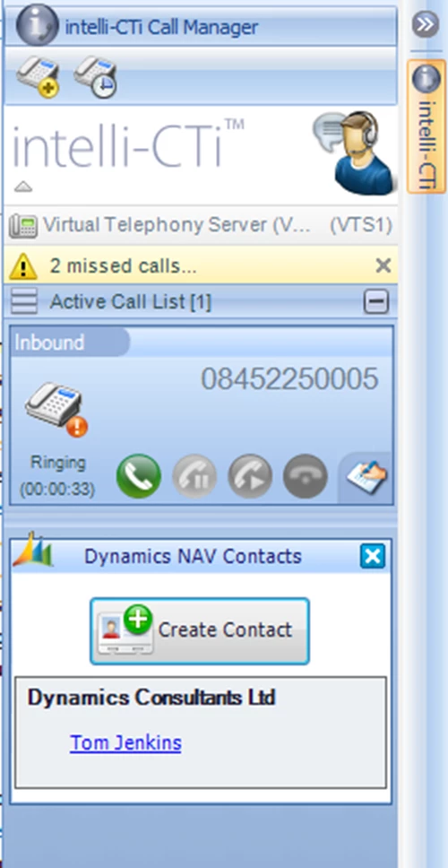Click the hold call button

pyautogui.click(x=194, y=476)
